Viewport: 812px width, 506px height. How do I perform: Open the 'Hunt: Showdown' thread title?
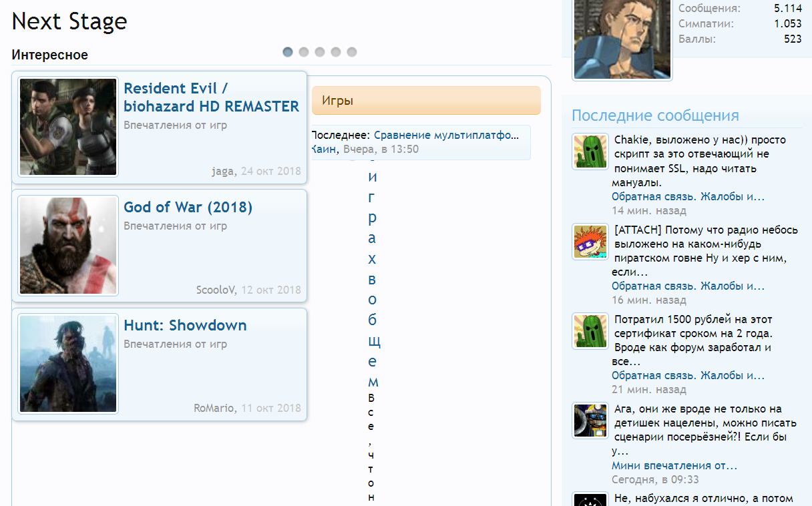point(185,325)
